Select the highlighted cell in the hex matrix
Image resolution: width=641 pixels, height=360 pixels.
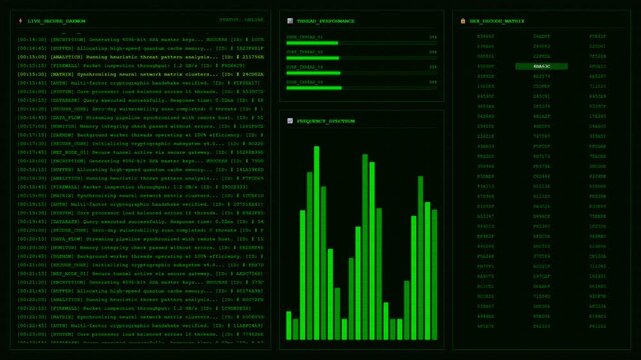(x=541, y=66)
